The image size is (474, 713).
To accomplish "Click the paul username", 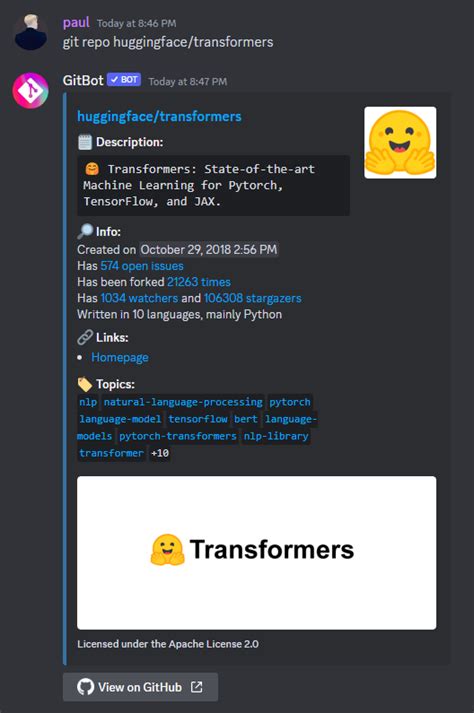I will click(x=76, y=23).
